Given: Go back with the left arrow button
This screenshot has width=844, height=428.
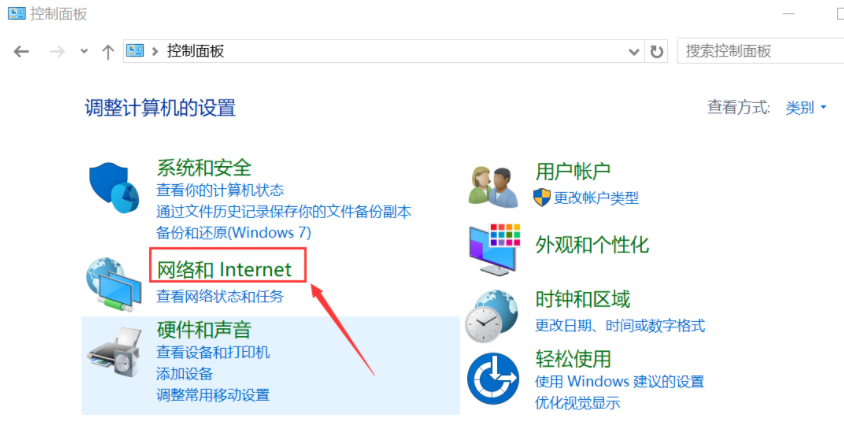Looking at the screenshot, I should 21,52.
